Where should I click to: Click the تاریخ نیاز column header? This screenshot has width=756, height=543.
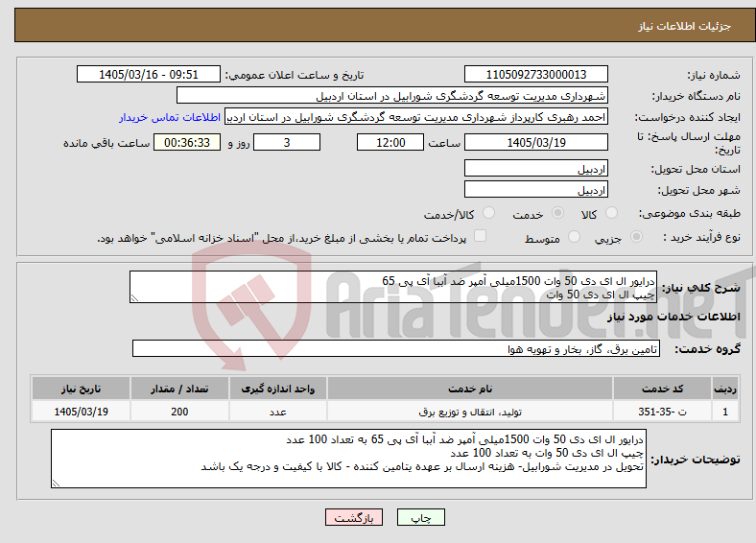81,389
